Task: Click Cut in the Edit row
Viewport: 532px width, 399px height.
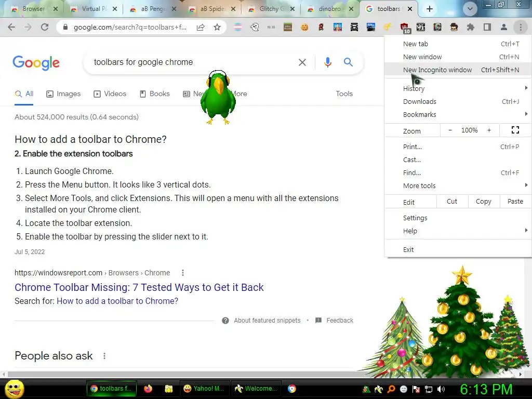Action: pos(452,201)
